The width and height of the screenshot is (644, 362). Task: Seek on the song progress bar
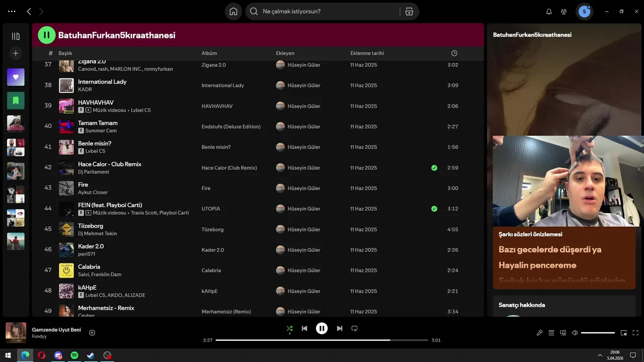[322, 340]
